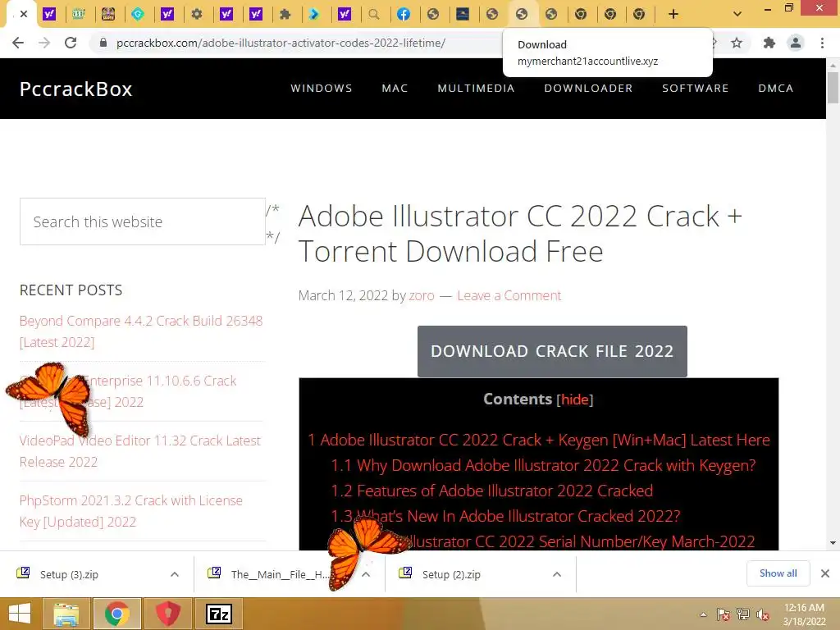Click Leave a Comment link
This screenshot has height=630, width=840.
(509, 295)
